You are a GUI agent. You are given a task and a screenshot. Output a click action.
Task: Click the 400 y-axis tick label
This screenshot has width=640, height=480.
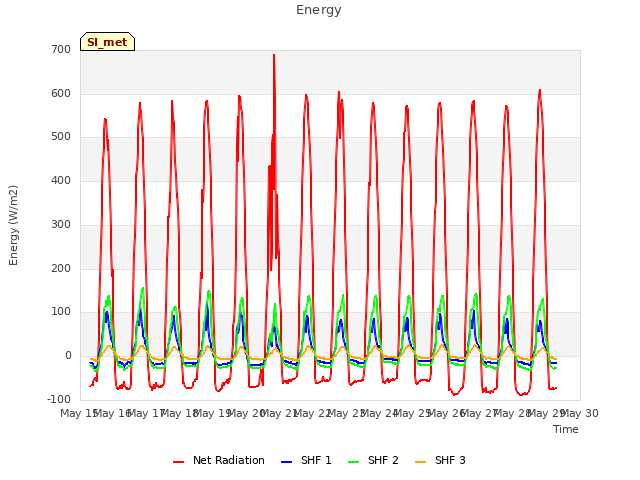click(x=61, y=180)
